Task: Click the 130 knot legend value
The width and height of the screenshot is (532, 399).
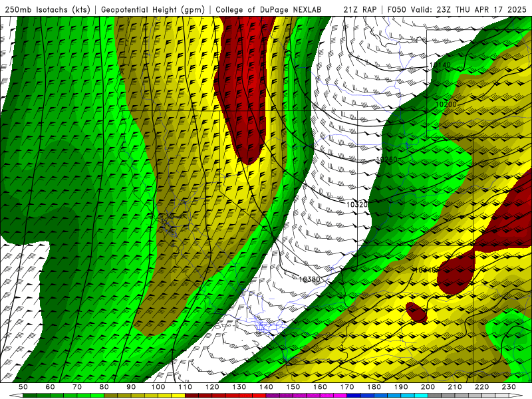Action: pyautogui.click(x=239, y=387)
